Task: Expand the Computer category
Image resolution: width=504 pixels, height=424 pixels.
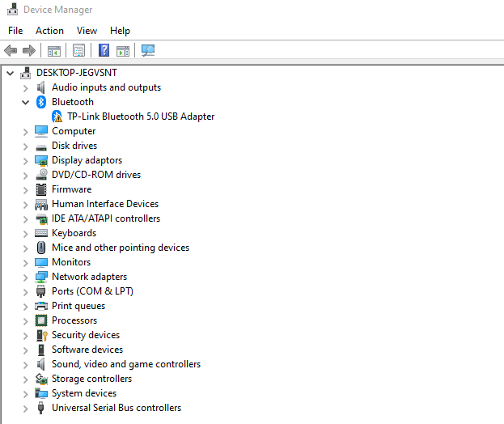Action: (26, 132)
